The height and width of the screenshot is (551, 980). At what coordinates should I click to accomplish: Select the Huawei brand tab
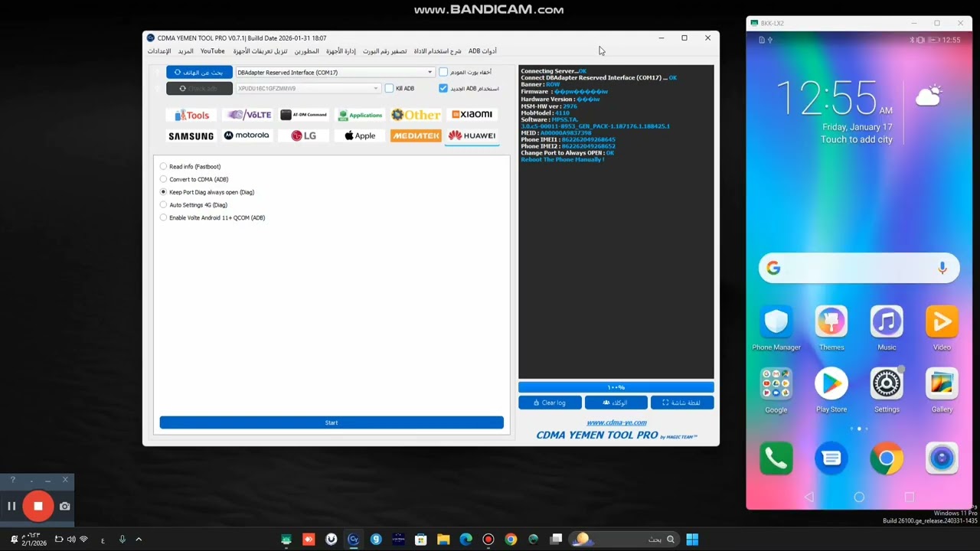tap(472, 135)
